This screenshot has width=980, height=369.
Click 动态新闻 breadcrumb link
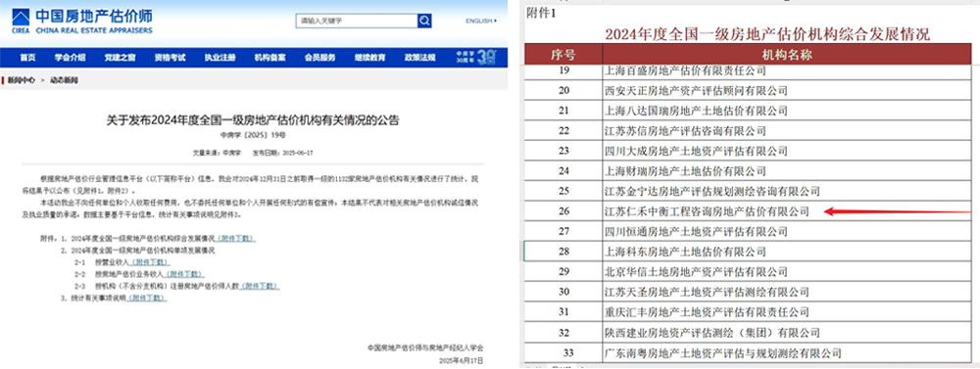click(65, 80)
